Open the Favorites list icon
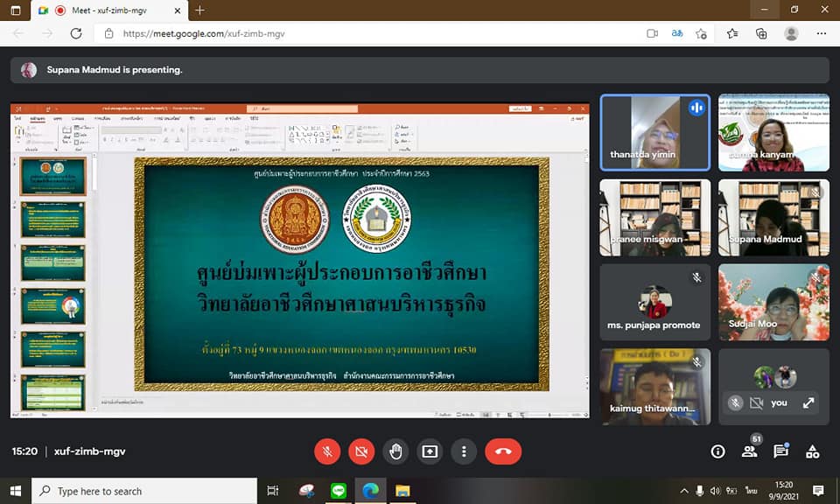Screen dimensions: 840x504 (732, 34)
